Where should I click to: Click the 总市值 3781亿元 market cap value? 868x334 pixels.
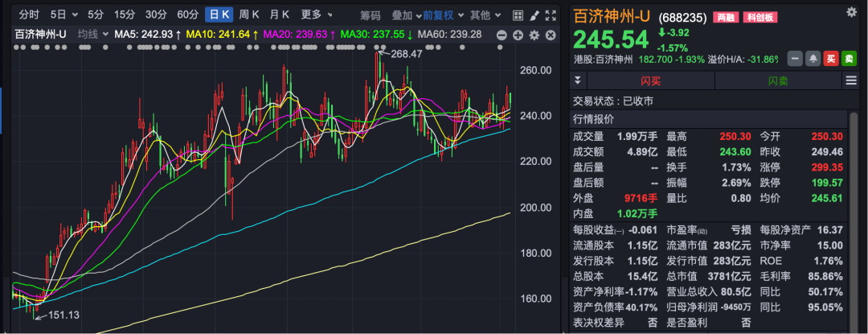click(729, 276)
